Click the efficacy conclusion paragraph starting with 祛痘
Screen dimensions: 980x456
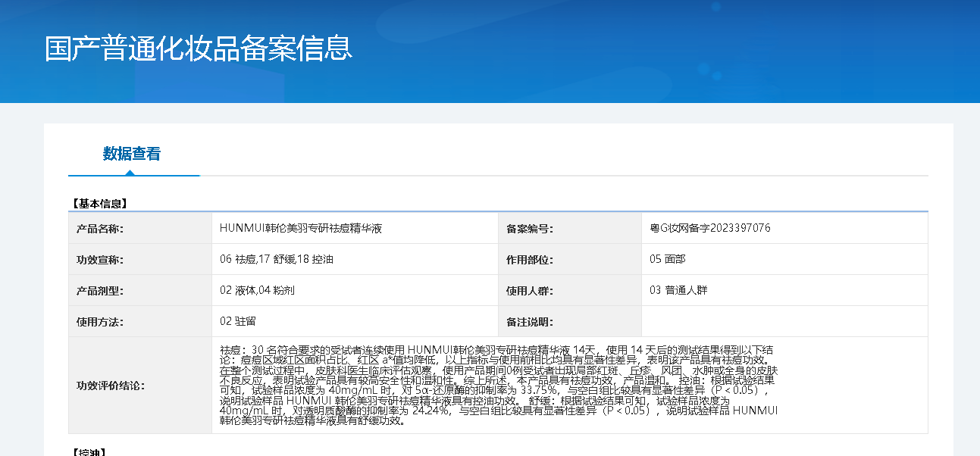click(498, 385)
